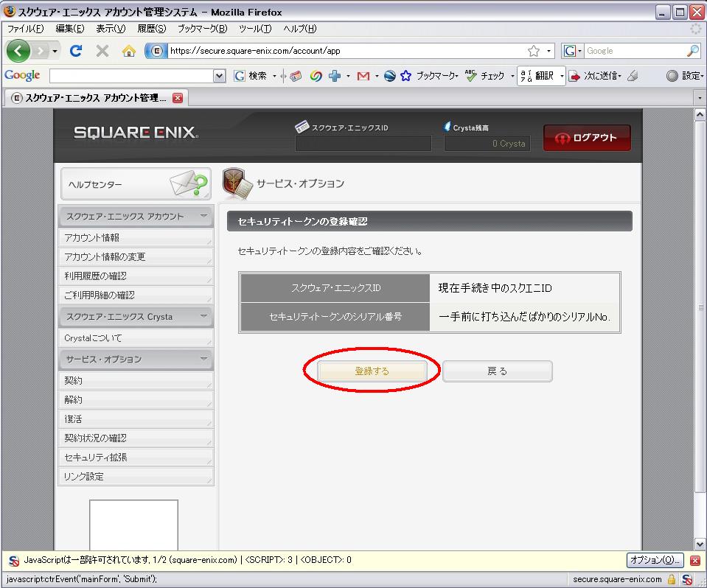Open リンク設定 sidebar link
Screen dimensions: 707x588
click(x=136, y=477)
